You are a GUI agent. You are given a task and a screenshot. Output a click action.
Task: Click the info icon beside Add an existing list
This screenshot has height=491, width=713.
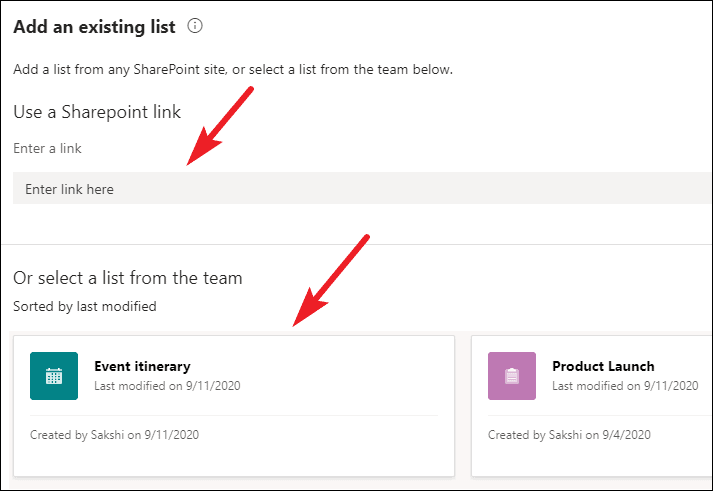[x=195, y=27]
